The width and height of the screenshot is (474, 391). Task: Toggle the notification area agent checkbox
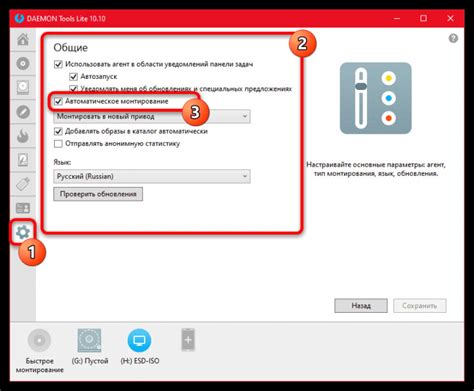pyautogui.click(x=58, y=64)
